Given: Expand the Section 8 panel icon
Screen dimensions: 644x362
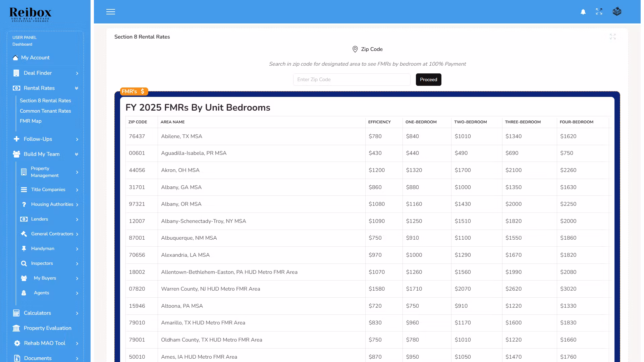Looking at the screenshot, I should (613, 37).
